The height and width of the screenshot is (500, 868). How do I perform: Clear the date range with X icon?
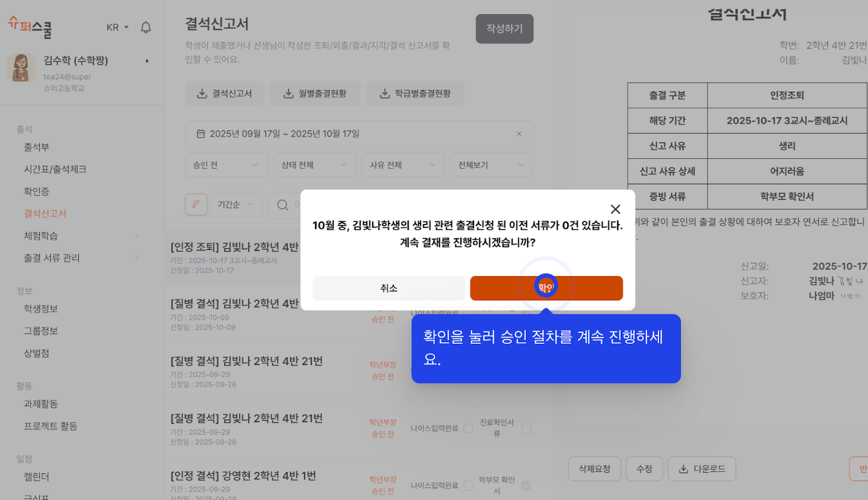pyautogui.click(x=519, y=133)
